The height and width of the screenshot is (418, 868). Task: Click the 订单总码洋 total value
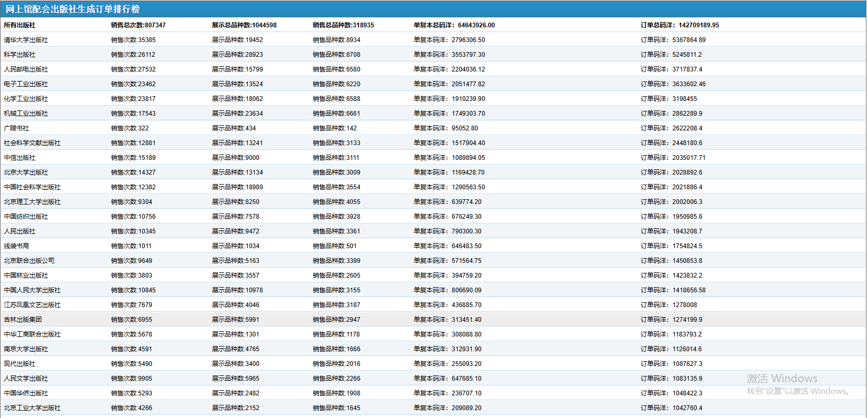coord(680,25)
